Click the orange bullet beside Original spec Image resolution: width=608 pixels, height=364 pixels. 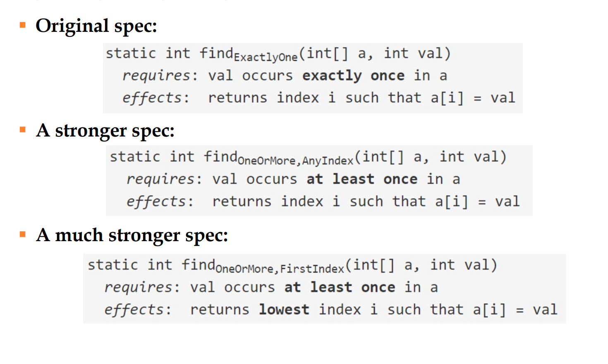pos(23,25)
